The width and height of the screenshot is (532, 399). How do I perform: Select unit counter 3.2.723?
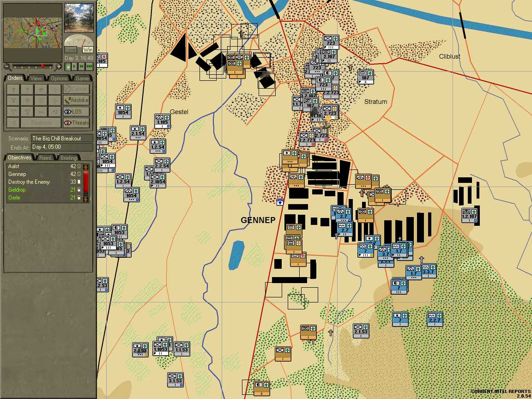pos(307,139)
